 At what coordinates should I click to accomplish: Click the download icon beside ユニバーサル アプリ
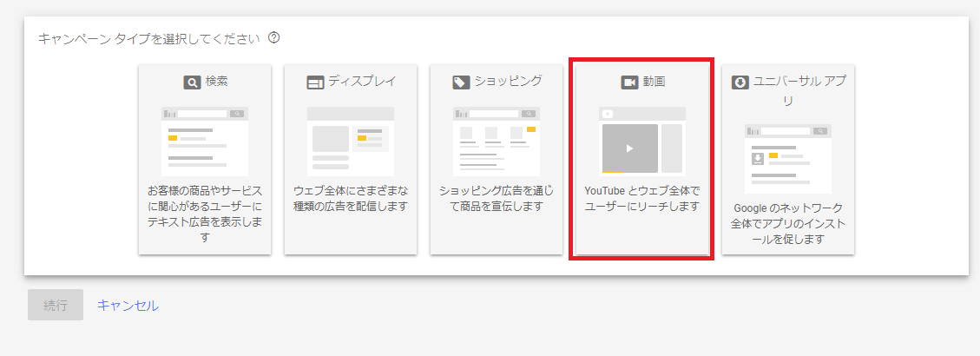tap(740, 82)
